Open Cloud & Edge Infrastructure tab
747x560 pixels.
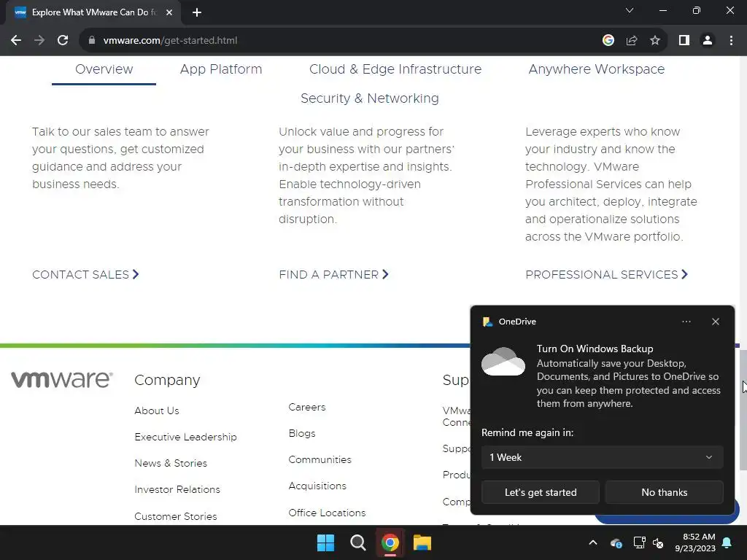[395, 69]
